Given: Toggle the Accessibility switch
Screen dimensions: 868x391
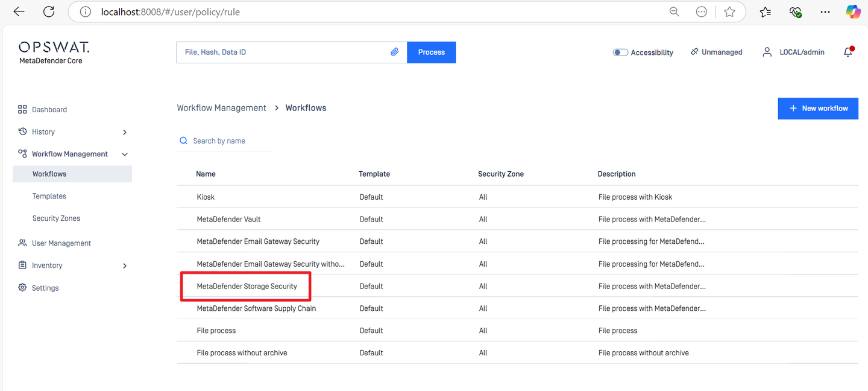Looking at the screenshot, I should tap(620, 52).
